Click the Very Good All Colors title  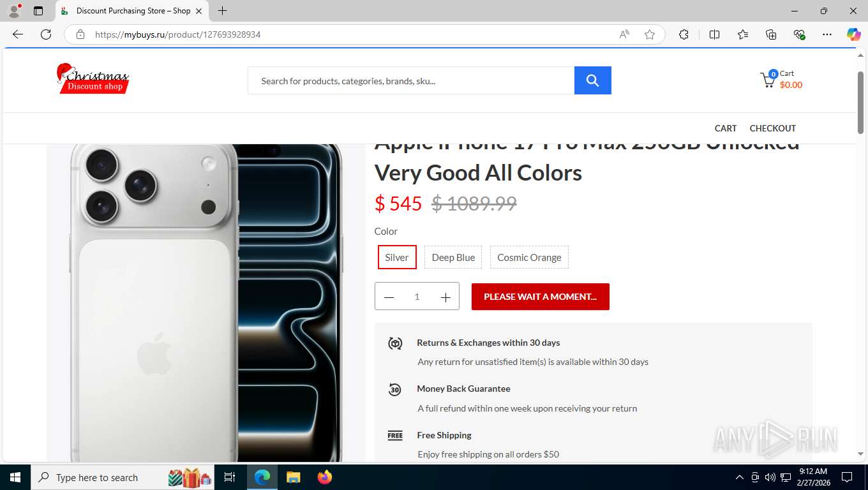coord(478,173)
